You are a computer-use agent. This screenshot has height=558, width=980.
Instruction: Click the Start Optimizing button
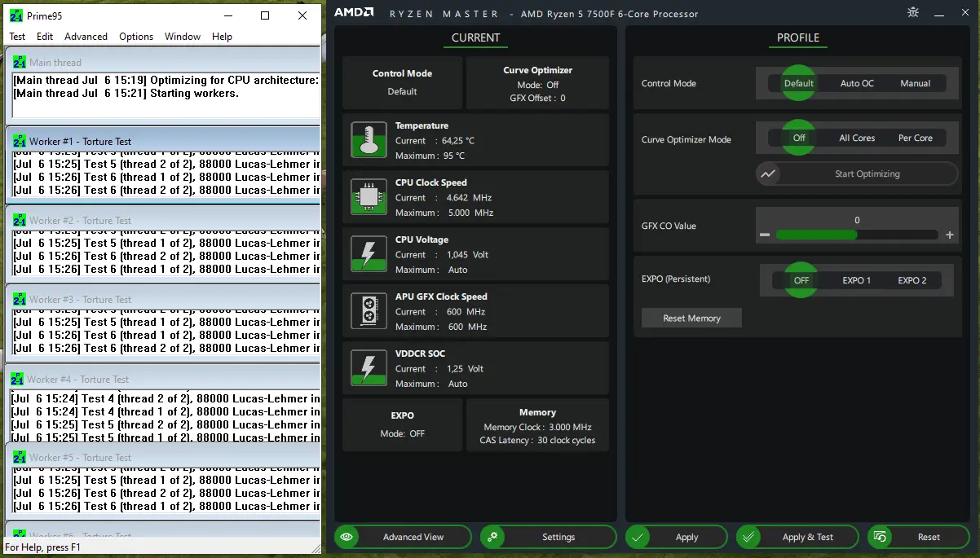pyautogui.click(x=857, y=174)
